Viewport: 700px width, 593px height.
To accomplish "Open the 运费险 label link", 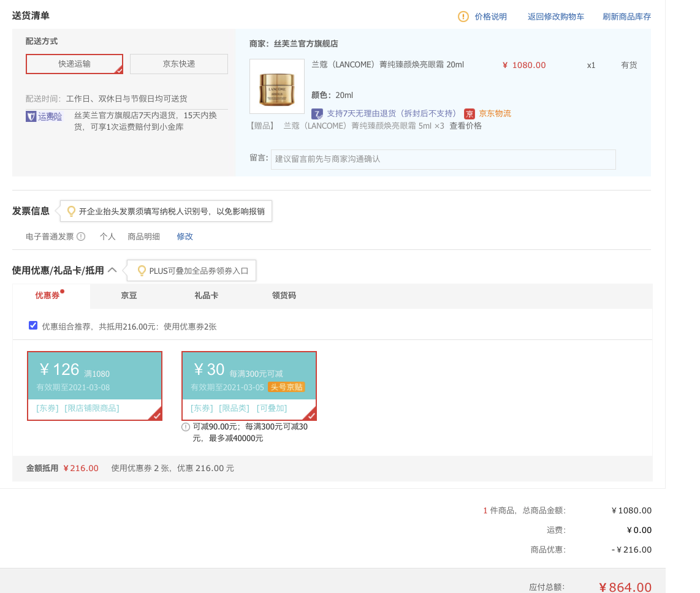I will coord(50,116).
